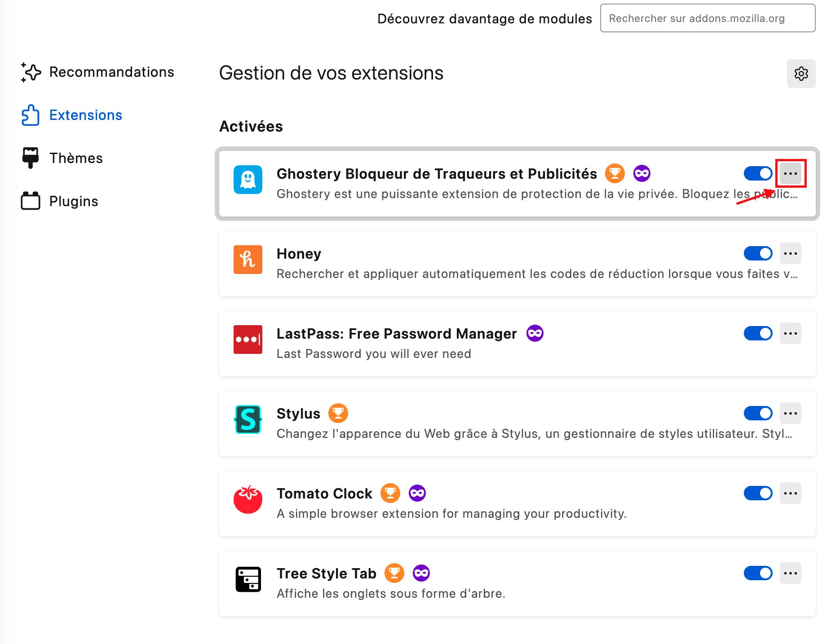Viewport: 831px width, 644px height.
Task: Click Tree Style Tab's orange trophy badge
Action: click(394, 573)
